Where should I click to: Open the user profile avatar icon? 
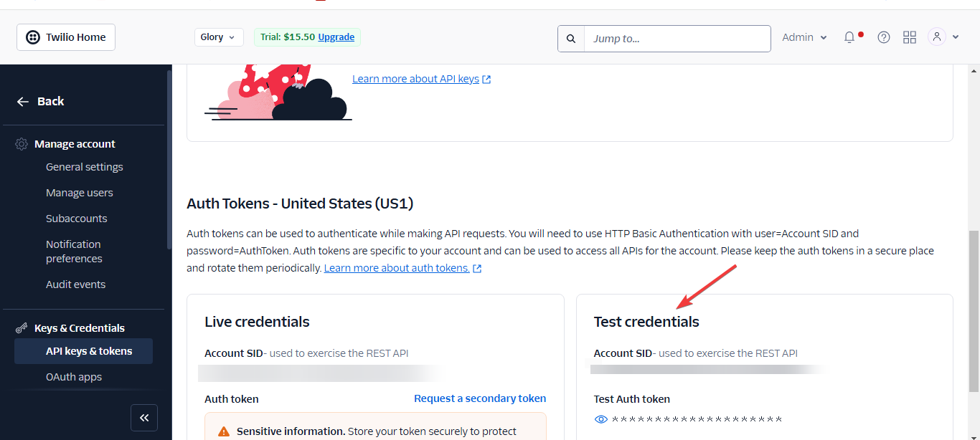[937, 37]
